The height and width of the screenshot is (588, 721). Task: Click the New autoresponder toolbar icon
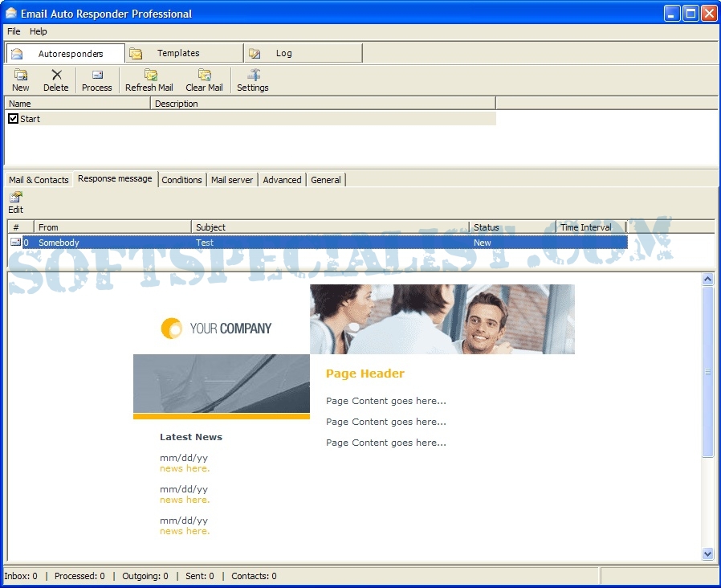21,76
